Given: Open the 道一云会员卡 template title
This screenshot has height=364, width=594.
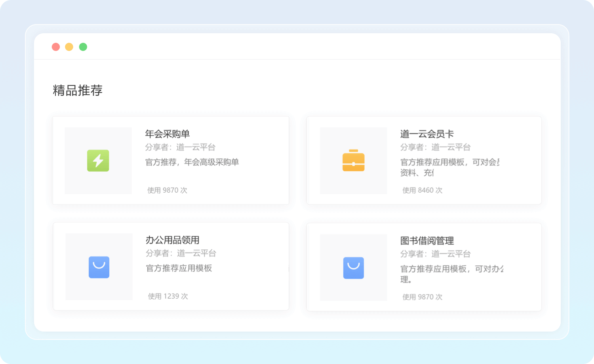Looking at the screenshot, I should 426,134.
